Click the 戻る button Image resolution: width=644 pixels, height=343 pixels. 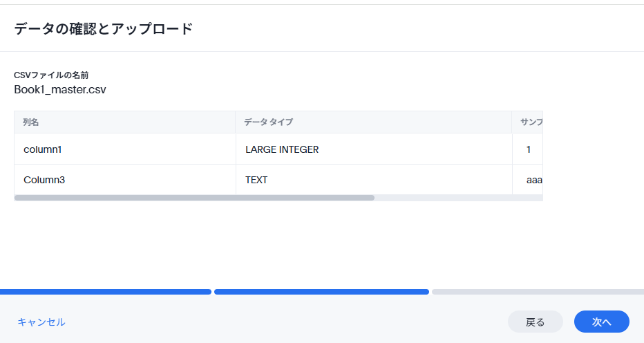[535, 322]
